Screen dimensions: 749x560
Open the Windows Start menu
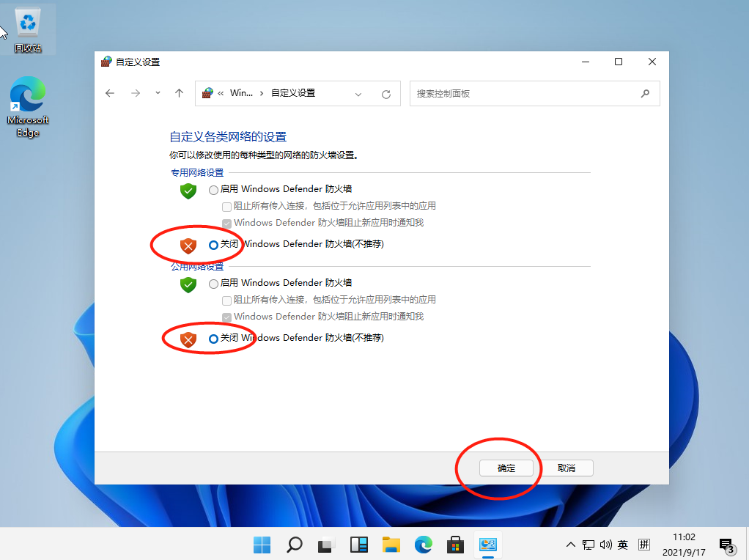click(262, 545)
